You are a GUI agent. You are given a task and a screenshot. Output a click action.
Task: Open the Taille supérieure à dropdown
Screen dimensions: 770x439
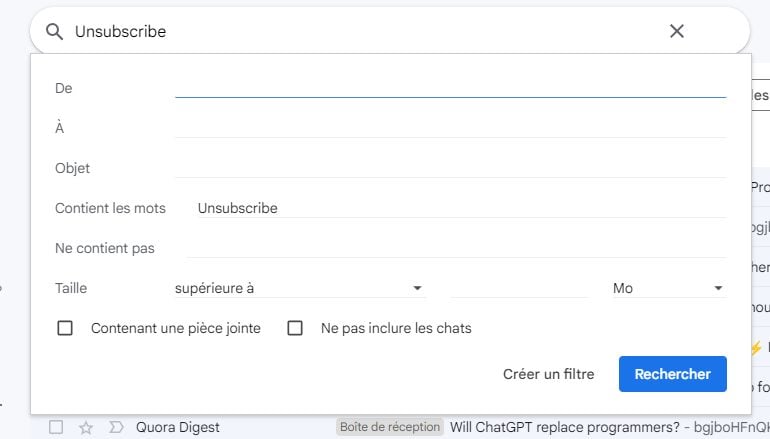[299, 288]
